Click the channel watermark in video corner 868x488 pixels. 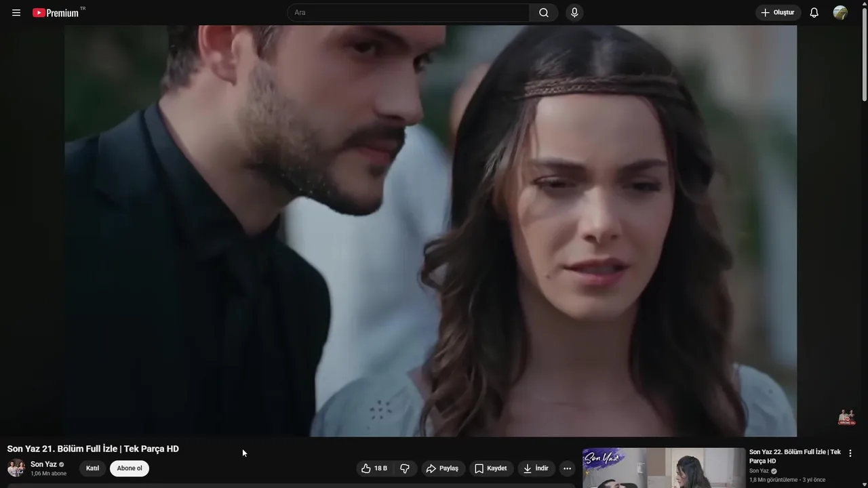pos(846,417)
